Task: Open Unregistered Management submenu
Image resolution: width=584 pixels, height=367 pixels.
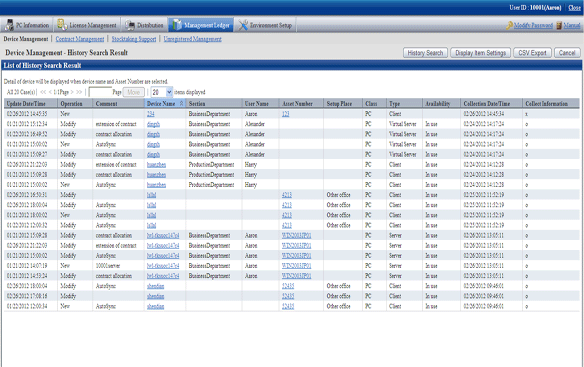Action: [193, 39]
